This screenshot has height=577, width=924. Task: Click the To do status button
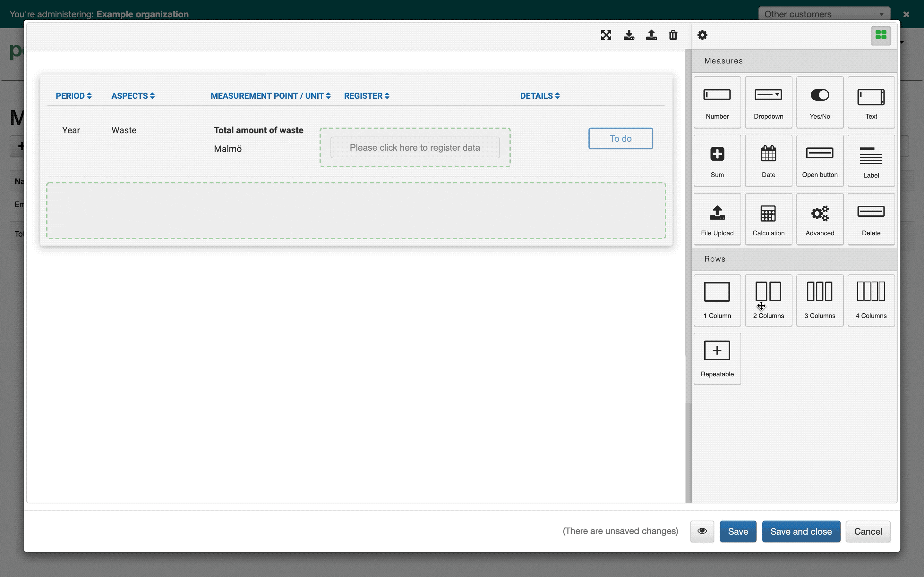[x=620, y=138]
